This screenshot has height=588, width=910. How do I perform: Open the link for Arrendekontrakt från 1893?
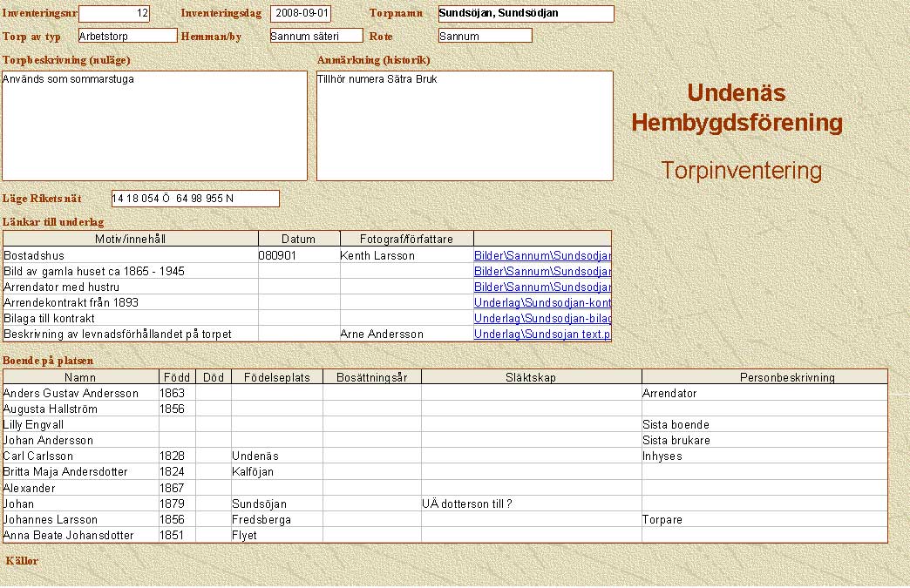pyautogui.click(x=542, y=303)
